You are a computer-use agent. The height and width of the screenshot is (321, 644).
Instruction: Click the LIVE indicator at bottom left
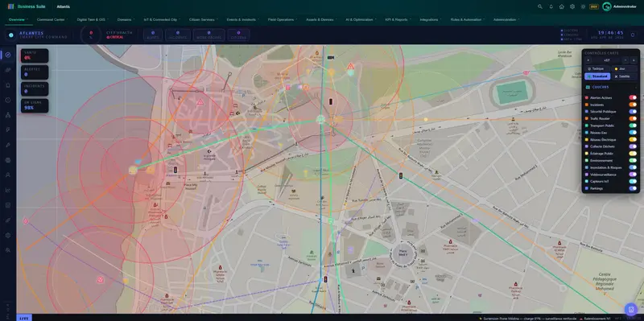[x=24, y=318]
